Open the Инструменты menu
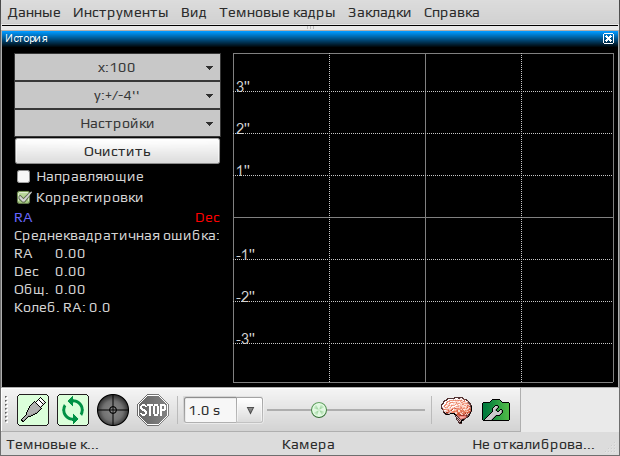This screenshot has width=620, height=456. tap(121, 13)
